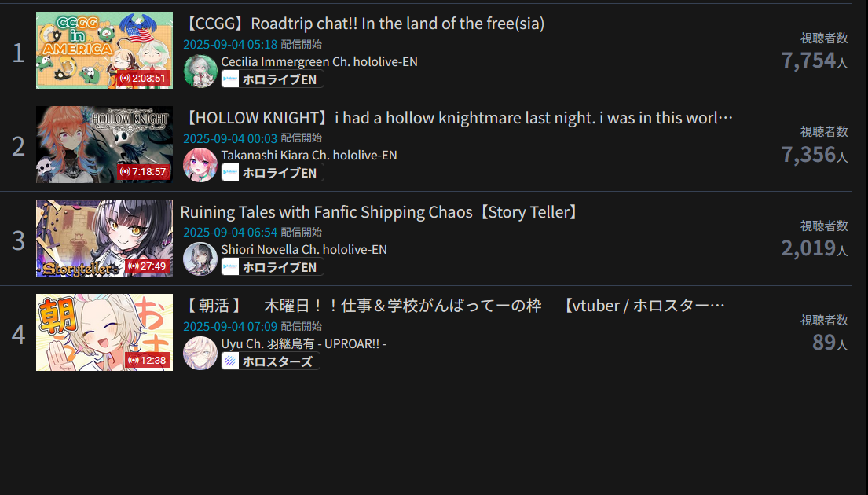Open Hollow Knight stream thumbnail
868x495 pixels.
104,144
